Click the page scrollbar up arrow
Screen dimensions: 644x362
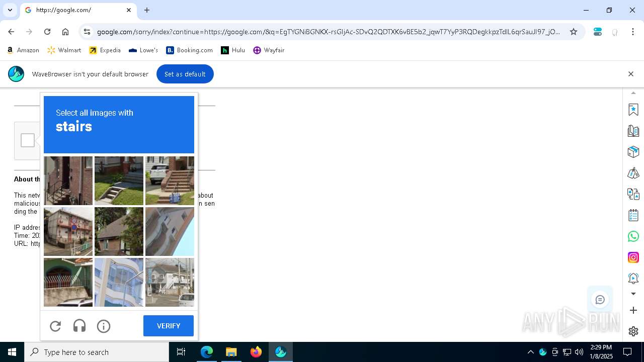pos(633,93)
